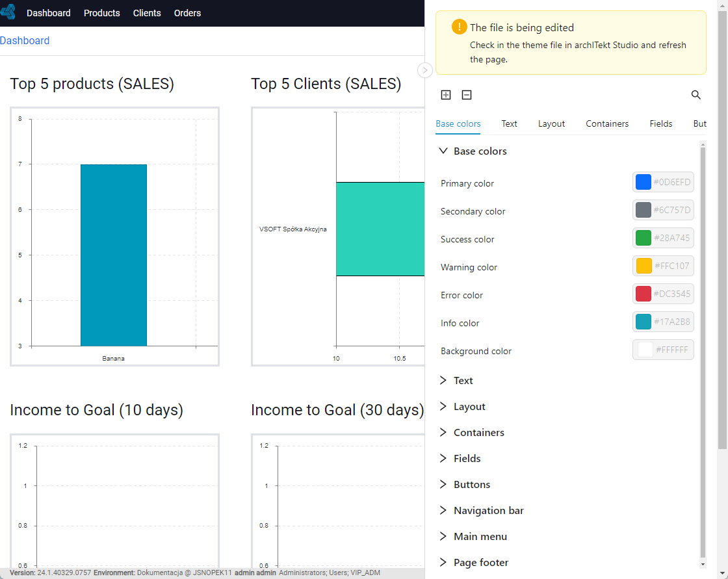The image size is (728, 579).
Task: Open the Orders menu item
Action: point(188,13)
